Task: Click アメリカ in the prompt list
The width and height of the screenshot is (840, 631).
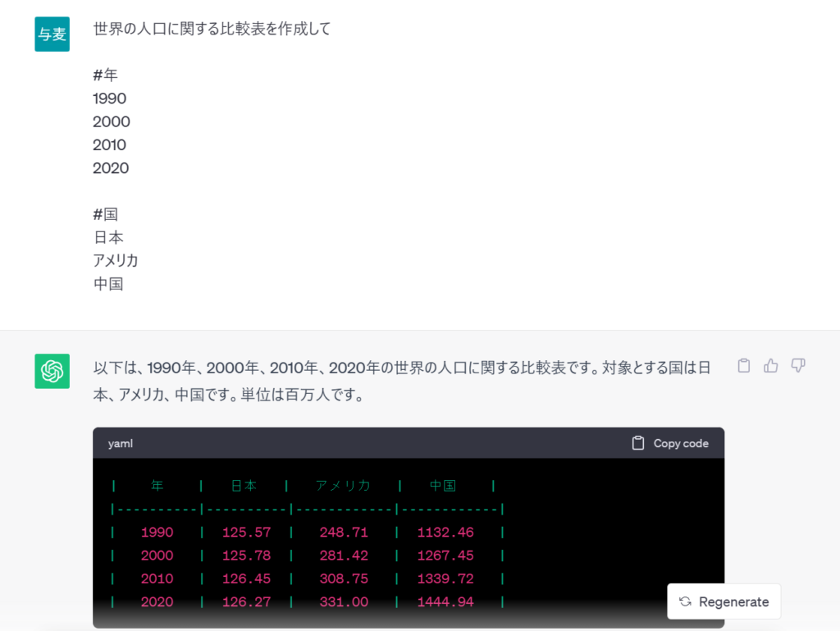Action: pyautogui.click(x=116, y=260)
